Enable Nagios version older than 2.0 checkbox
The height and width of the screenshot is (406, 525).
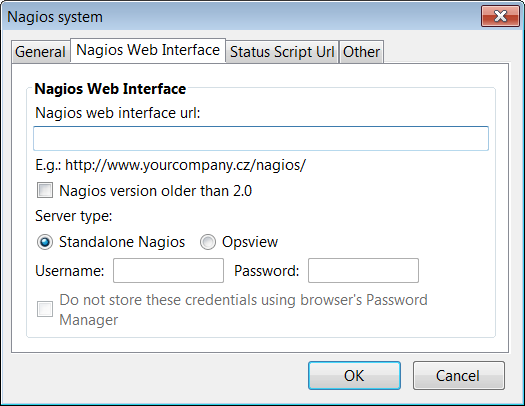[x=45, y=190]
